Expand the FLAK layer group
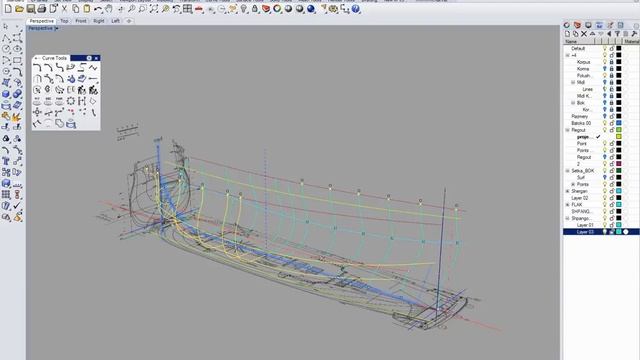The image size is (640, 360). pyautogui.click(x=567, y=204)
